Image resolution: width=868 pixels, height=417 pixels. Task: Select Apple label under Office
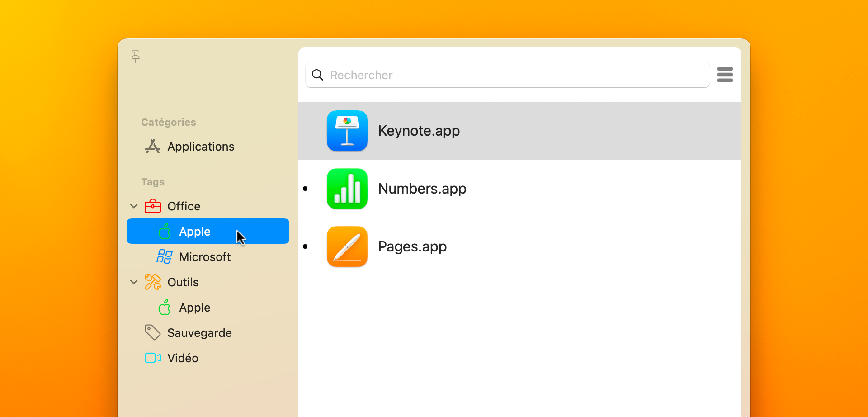(195, 232)
